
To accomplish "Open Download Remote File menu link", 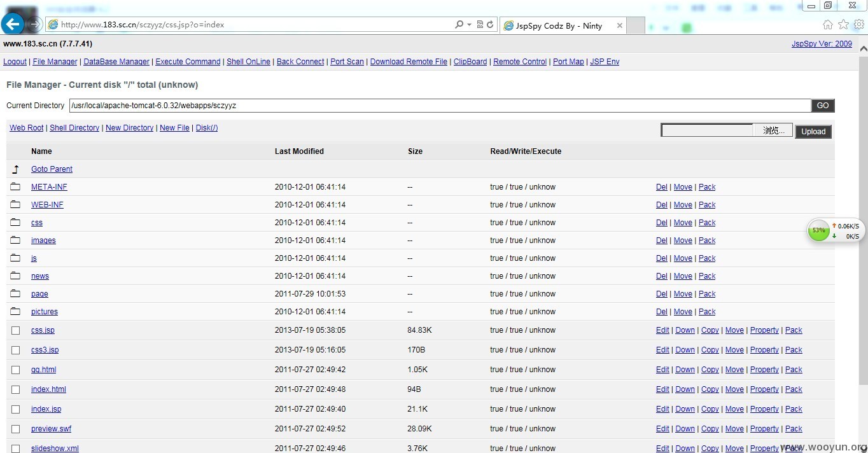I will [409, 62].
